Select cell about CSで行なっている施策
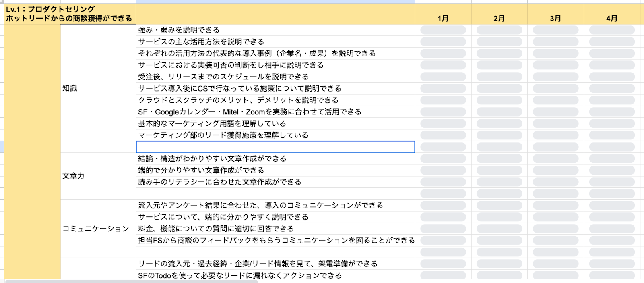Image resolution: width=644 pixels, height=283 pixels. click(276, 89)
